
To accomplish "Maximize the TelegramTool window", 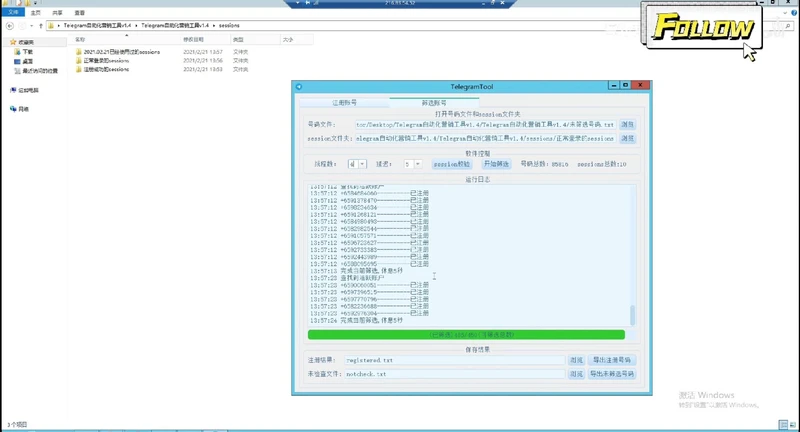I will [x=625, y=85].
